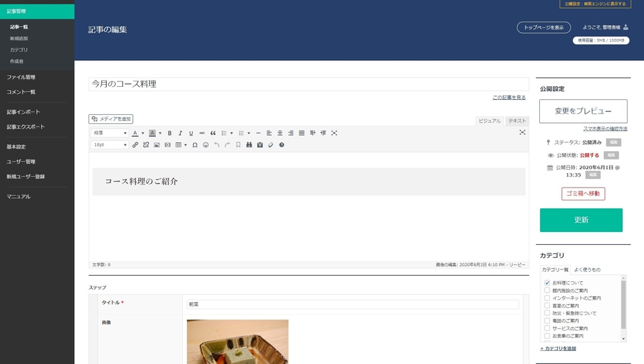Open the text color picker arrow
This screenshot has height=364, width=644.
coord(143,133)
